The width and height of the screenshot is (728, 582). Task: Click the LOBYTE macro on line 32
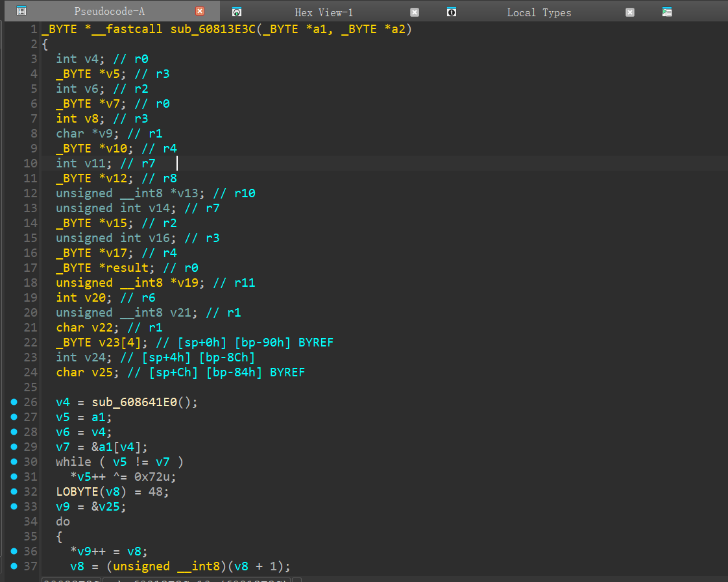pyautogui.click(x=77, y=492)
